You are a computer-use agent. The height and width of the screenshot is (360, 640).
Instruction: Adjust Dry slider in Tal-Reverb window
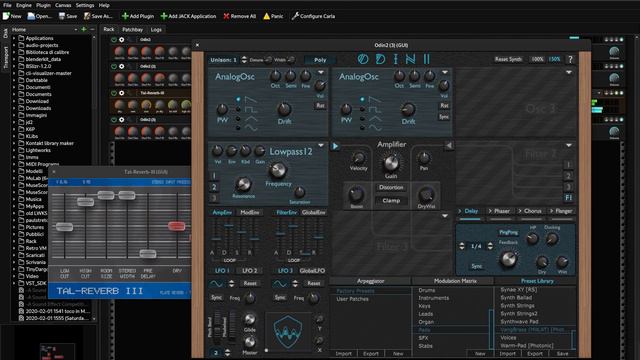click(177, 226)
